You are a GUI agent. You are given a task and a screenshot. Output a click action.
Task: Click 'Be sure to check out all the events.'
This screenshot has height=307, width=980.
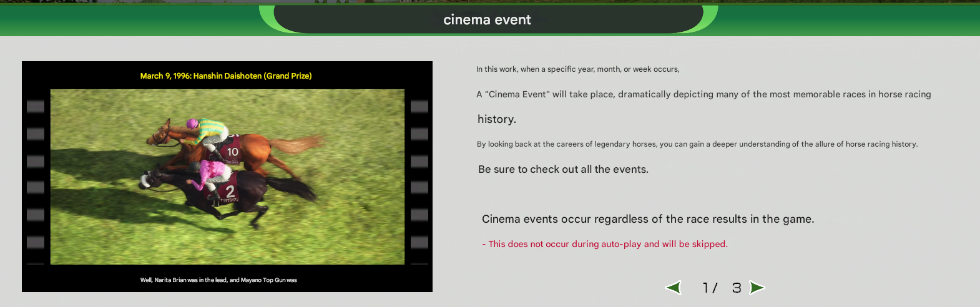(563, 169)
